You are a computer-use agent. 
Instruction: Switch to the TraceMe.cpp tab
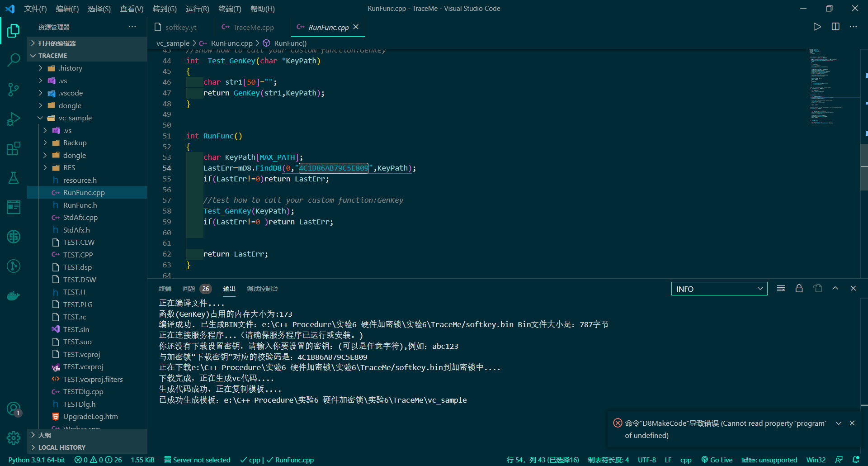[252, 27]
